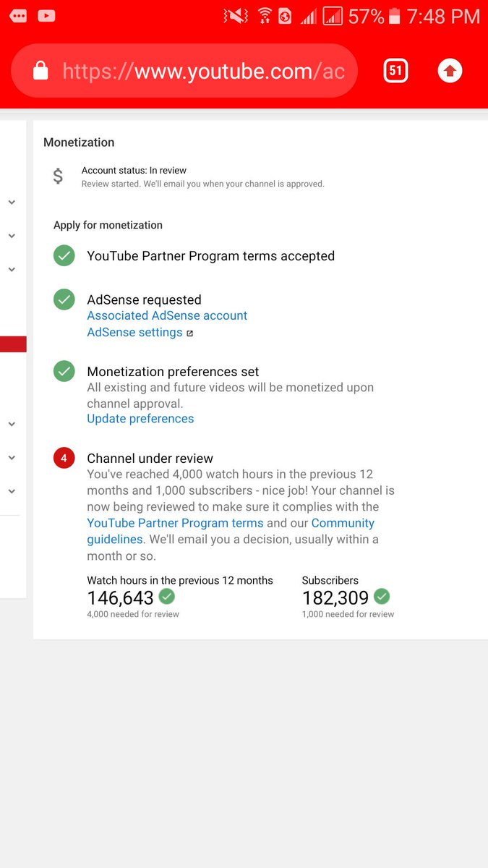Image resolution: width=488 pixels, height=868 pixels.
Task: Click the red step 4 circle icon
Action: click(x=64, y=458)
